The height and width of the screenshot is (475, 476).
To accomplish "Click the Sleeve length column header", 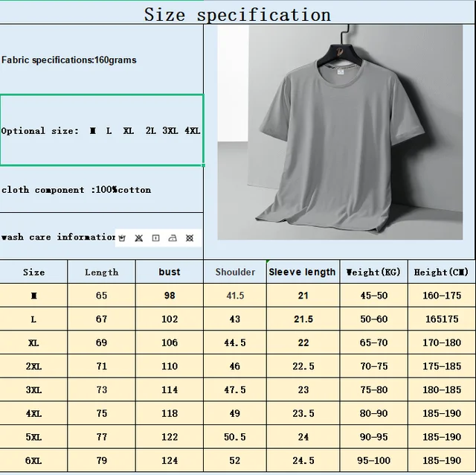I will click(x=302, y=272).
